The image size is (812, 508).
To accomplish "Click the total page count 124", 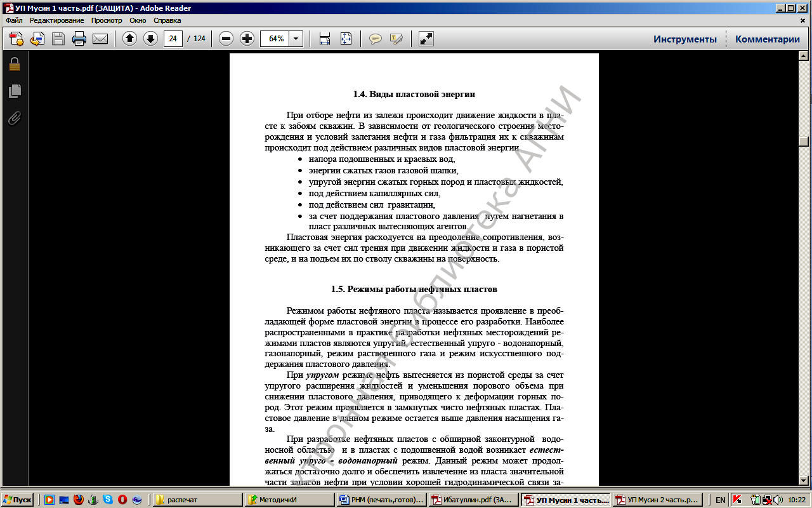I will 199,39.
